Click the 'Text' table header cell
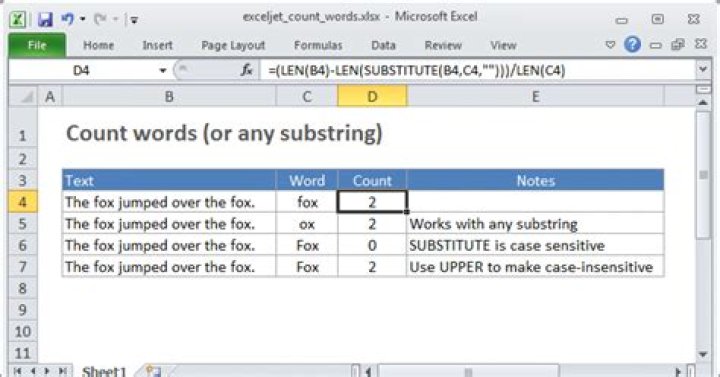The image size is (720, 377). pyautogui.click(x=169, y=180)
